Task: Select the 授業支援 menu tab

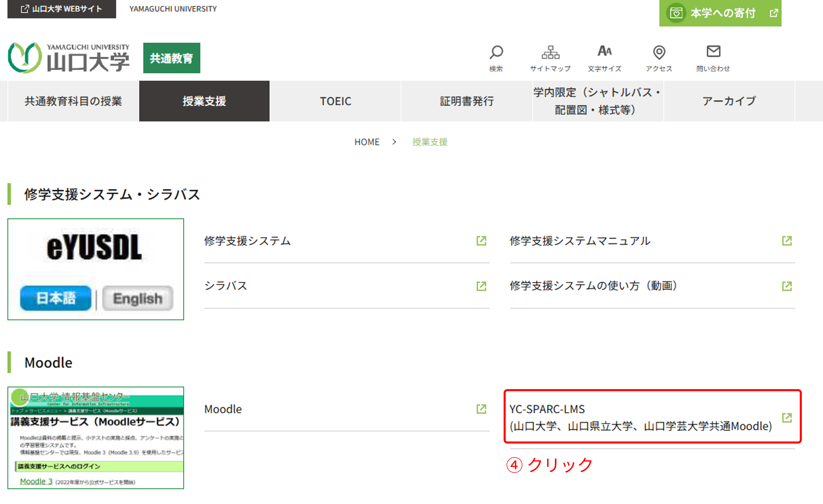Action: (x=204, y=101)
